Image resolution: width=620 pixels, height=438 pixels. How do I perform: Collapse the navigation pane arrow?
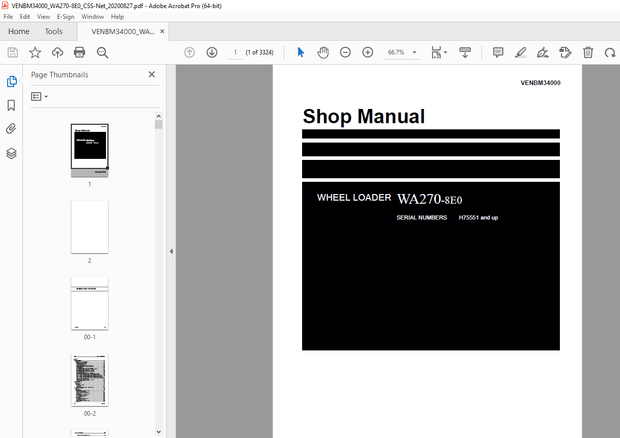(171, 251)
